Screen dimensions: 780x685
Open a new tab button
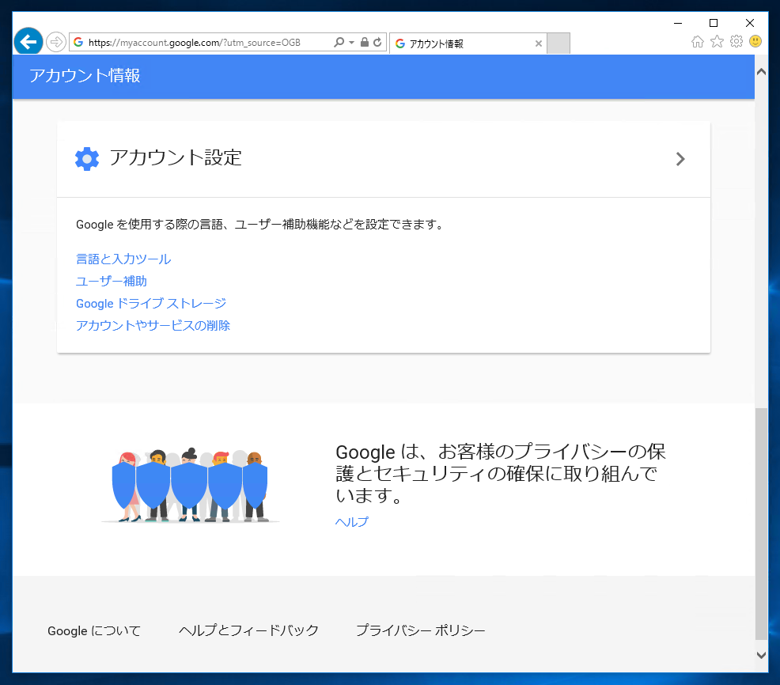coord(559,44)
